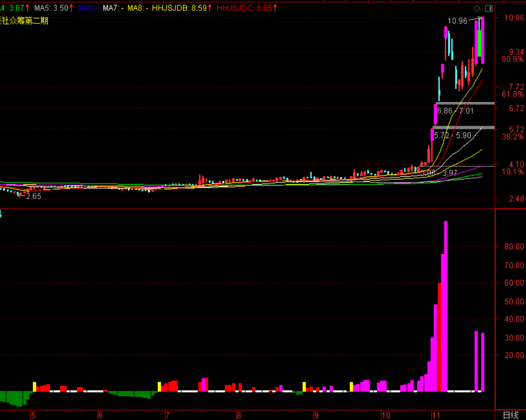Click month 8 on the time axis

(x=238, y=415)
